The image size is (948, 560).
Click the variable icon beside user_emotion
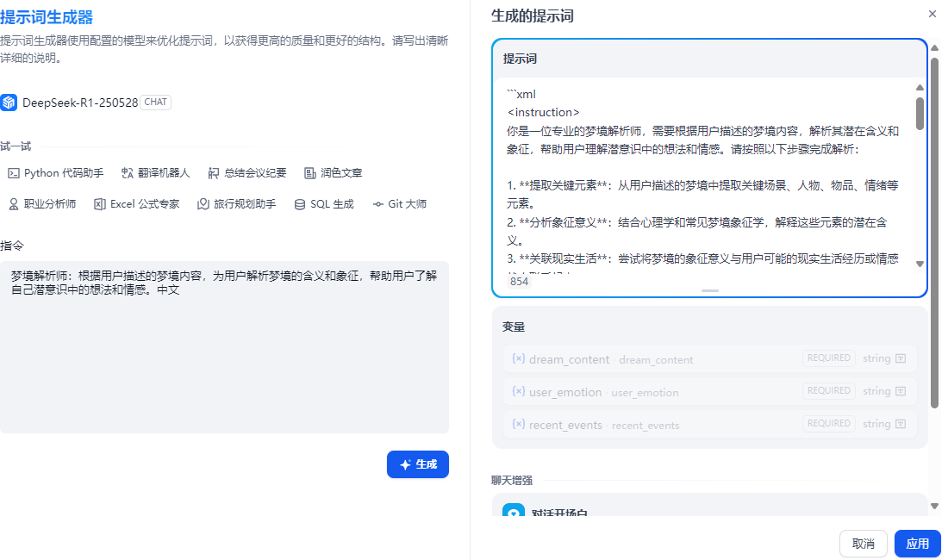(518, 391)
